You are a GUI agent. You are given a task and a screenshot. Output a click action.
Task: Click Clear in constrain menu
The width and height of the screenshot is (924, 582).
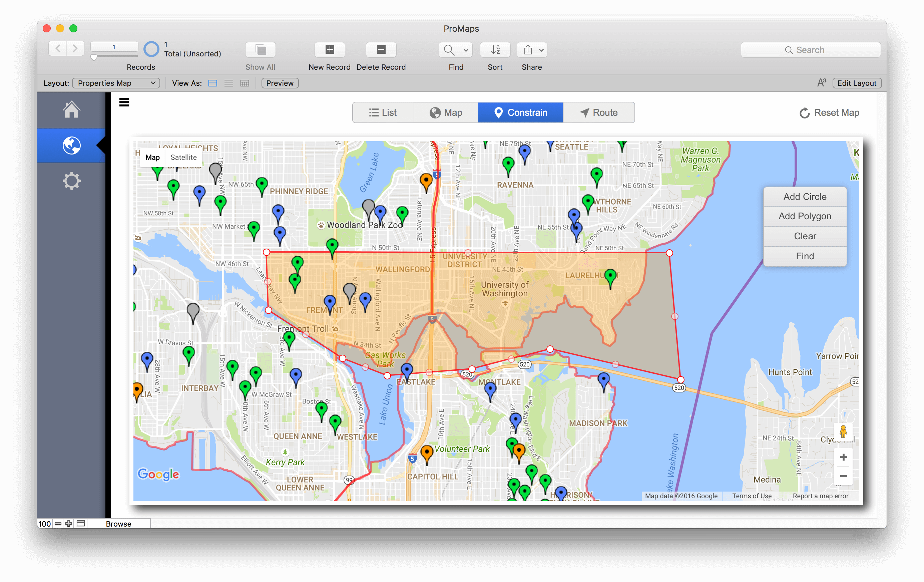(x=805, y=237)
